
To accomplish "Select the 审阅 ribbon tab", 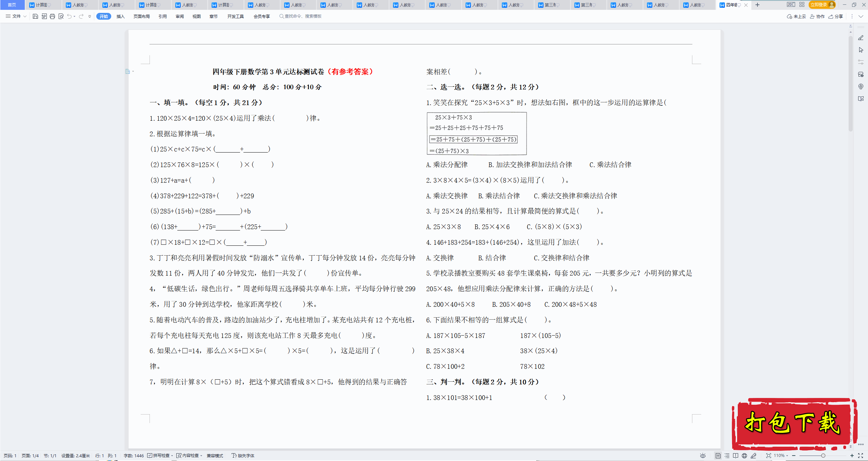I will click(x=180, y=16).
